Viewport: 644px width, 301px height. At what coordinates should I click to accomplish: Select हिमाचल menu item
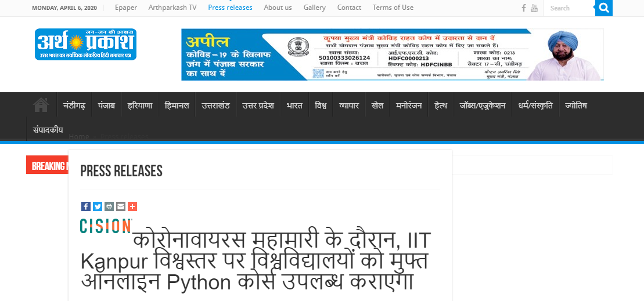[x=177, y=105]
